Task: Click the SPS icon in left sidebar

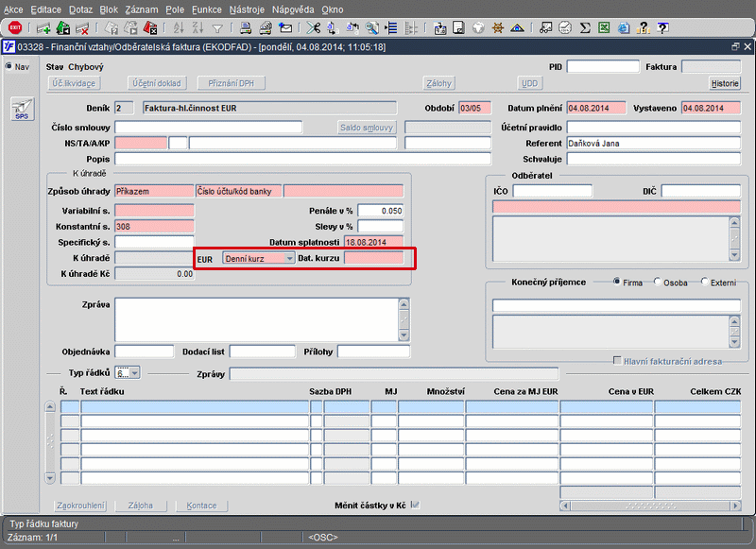Action: 21,110
